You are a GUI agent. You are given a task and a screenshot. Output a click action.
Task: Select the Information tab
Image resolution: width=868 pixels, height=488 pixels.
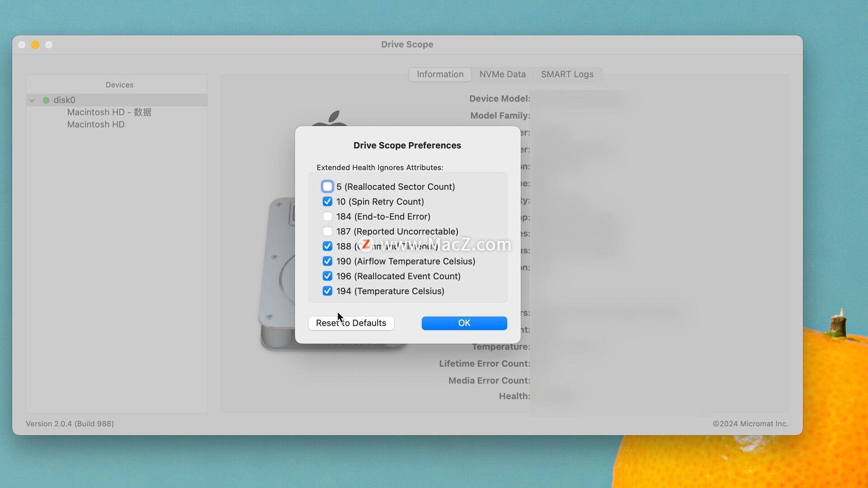pos(440,74)
